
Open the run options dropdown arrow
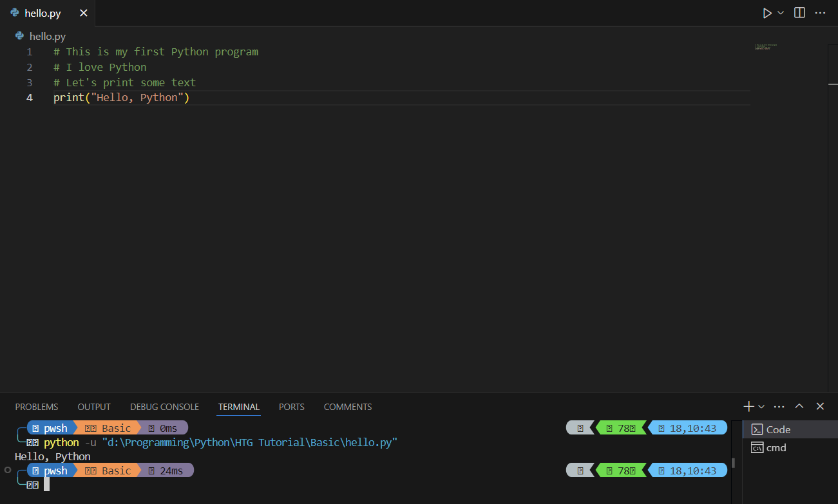pyautogui.click(x=781, y=13)
